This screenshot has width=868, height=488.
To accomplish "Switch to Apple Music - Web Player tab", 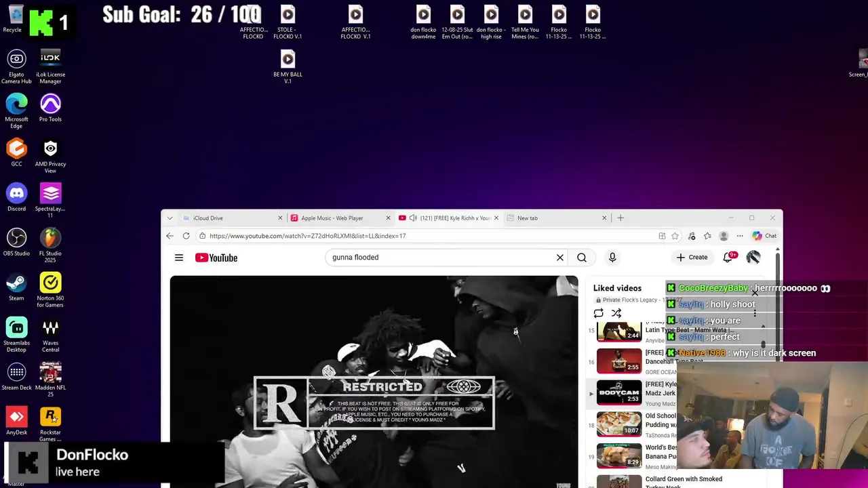I will tap(339, 218).
